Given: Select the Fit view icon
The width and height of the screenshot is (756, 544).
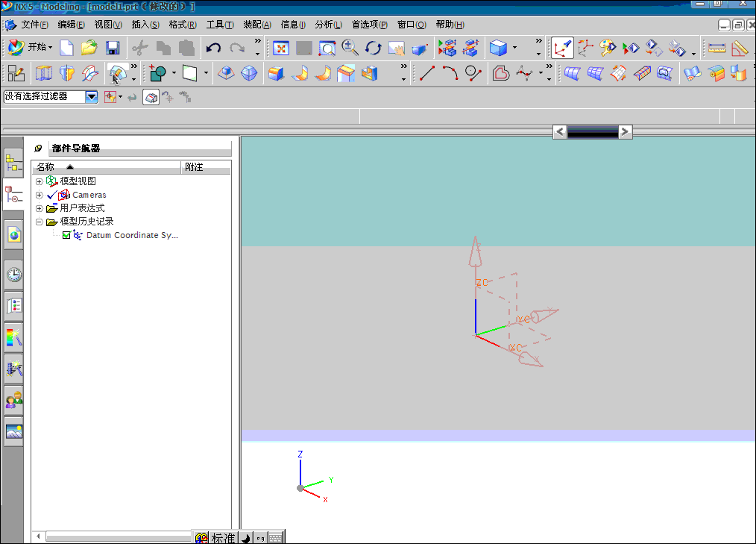Looking at the screenshot, I should [281, 49].
